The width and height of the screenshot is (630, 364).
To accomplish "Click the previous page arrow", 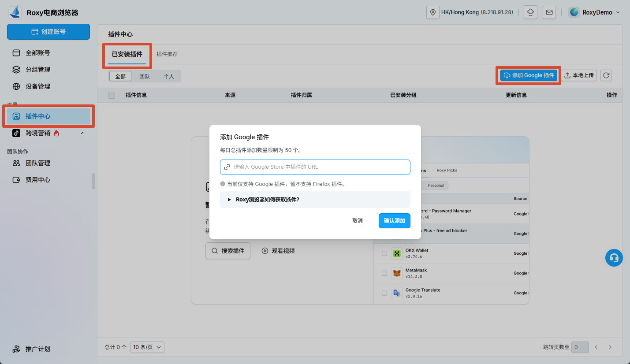I will [x=596, y=347].
